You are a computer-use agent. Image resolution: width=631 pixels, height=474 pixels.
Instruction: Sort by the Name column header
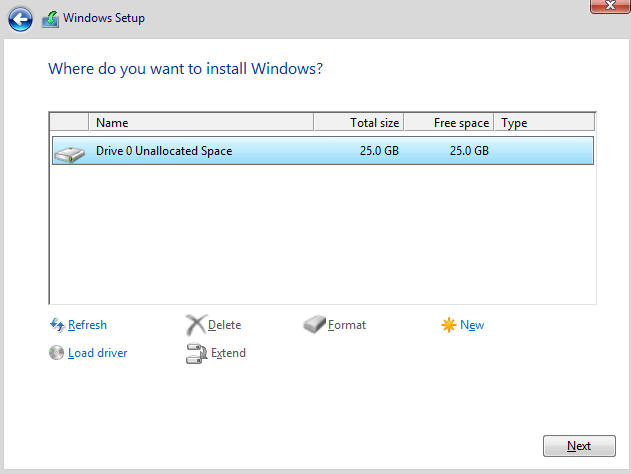[x=200, y=123]
